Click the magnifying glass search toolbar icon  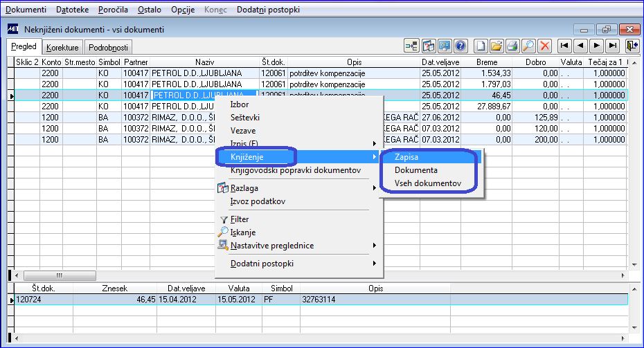(x=528, y=46)
